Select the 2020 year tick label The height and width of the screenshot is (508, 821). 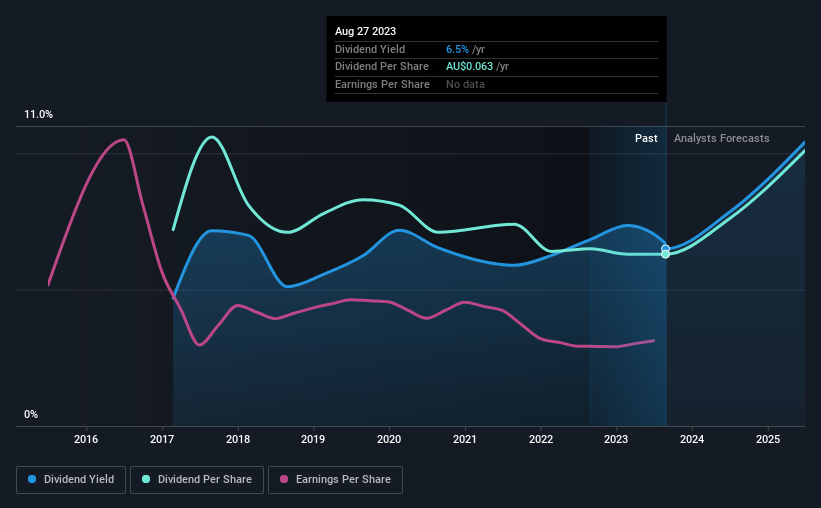(x=389, y=439)
